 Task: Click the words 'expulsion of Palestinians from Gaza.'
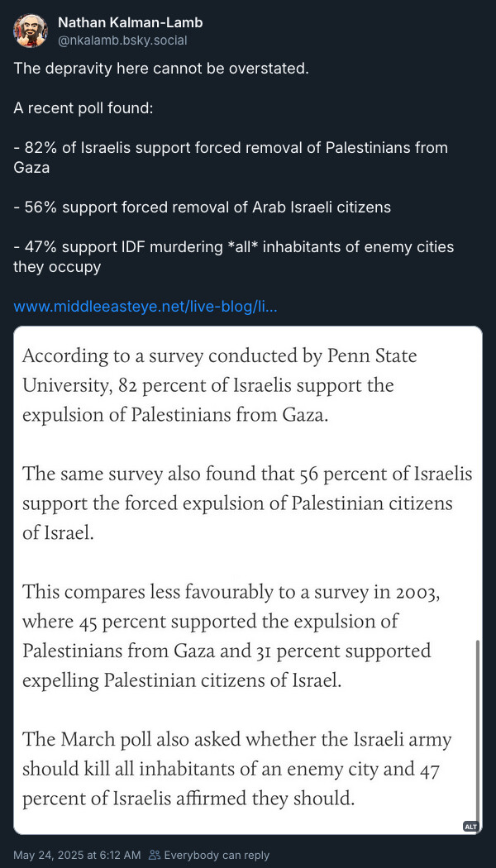tap(175, 415)
